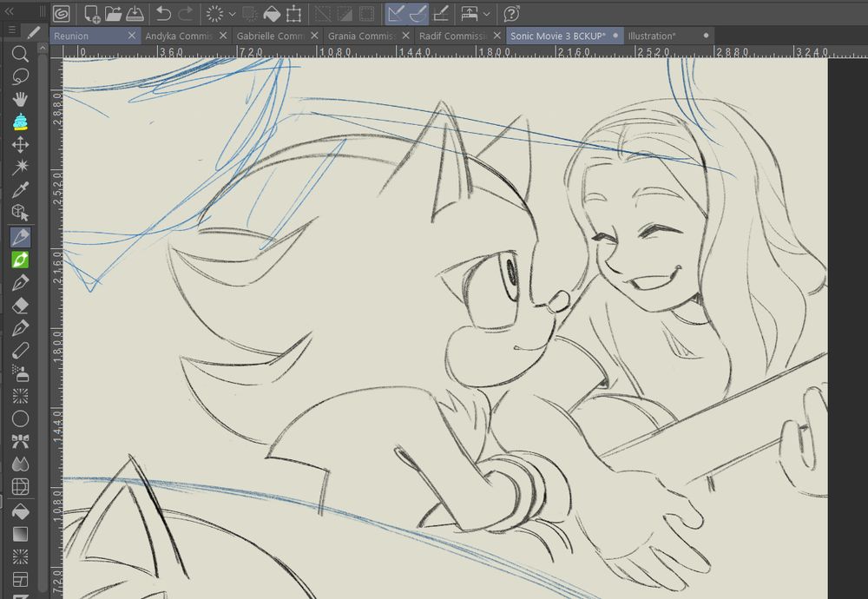Viewport: 868px width, 599px height.
Task: Close the Grania Commis tab
Action: pyautogui.click(x=405, y=36)
